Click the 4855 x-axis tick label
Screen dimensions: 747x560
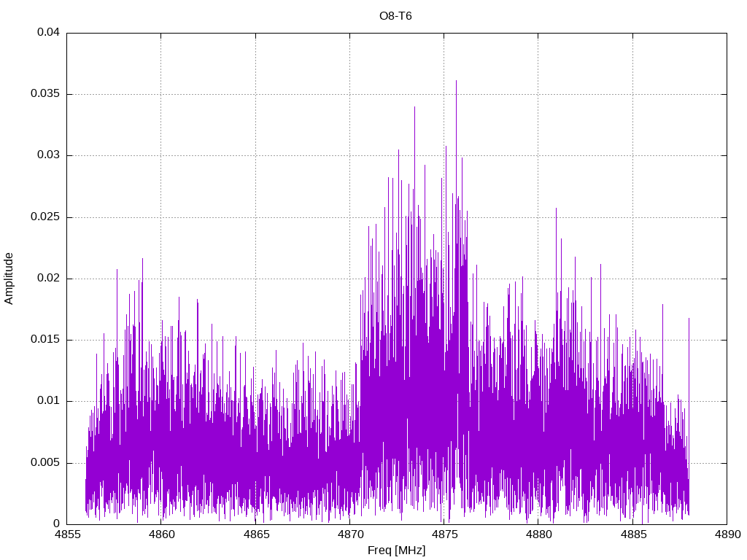[67, 534]
